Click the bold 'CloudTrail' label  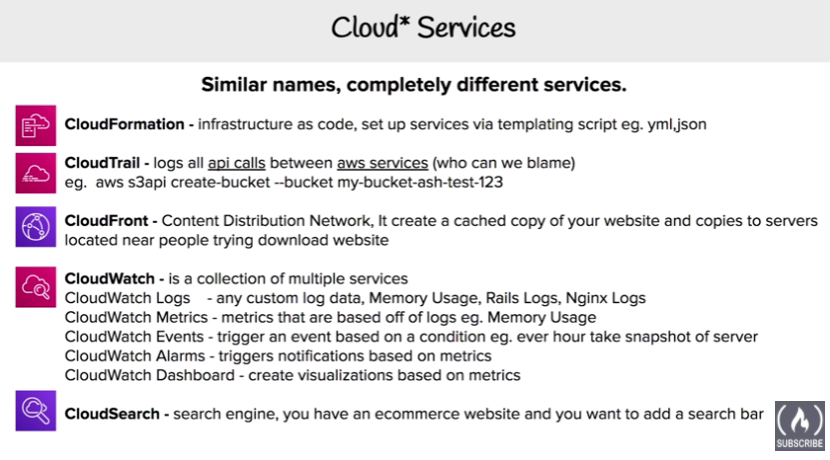coord(102,163)
